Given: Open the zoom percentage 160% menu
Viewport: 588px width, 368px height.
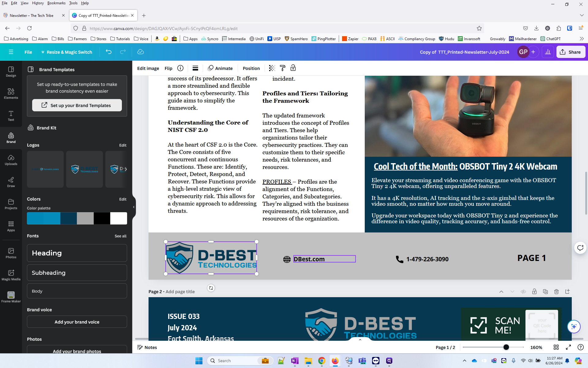Looking at the screenshot, I should click(536, 347).
